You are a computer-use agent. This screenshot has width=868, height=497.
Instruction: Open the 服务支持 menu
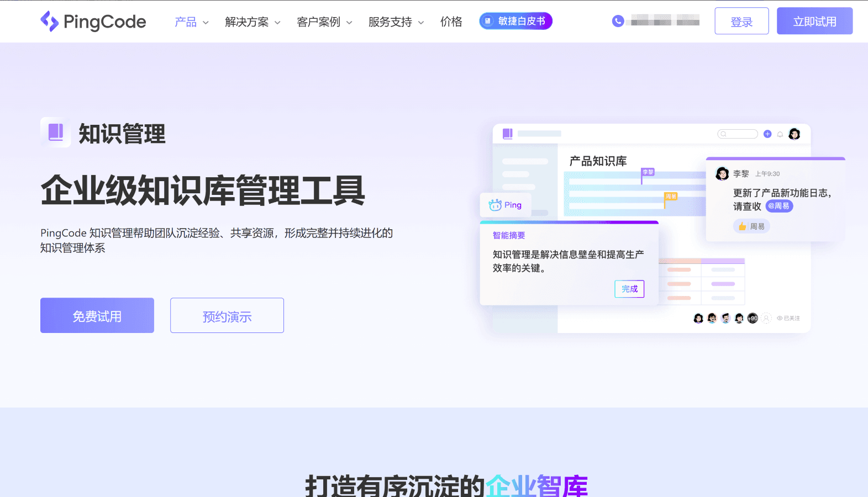tap(391, 22)
